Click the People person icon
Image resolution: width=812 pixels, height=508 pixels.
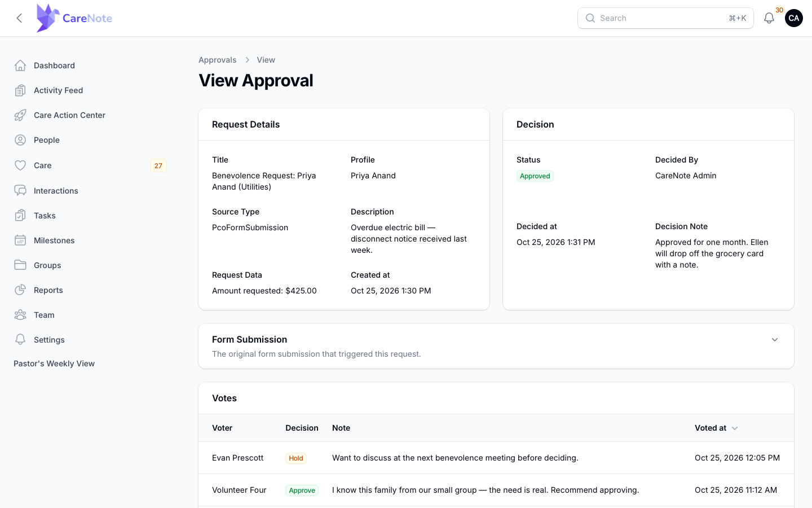coord(20,140)
